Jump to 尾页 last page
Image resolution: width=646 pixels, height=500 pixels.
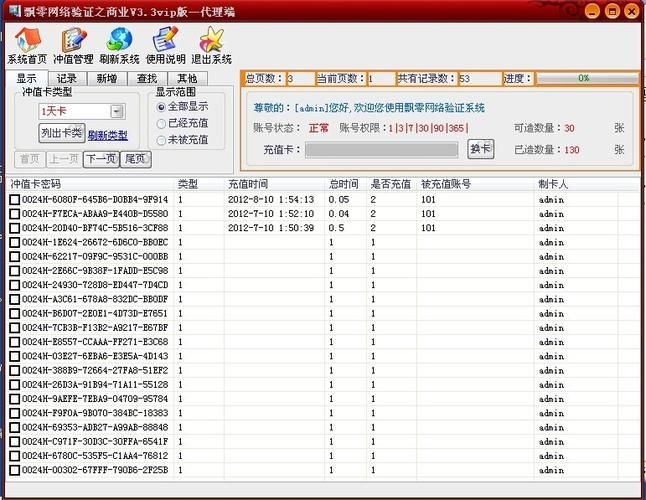click(136, 159)
